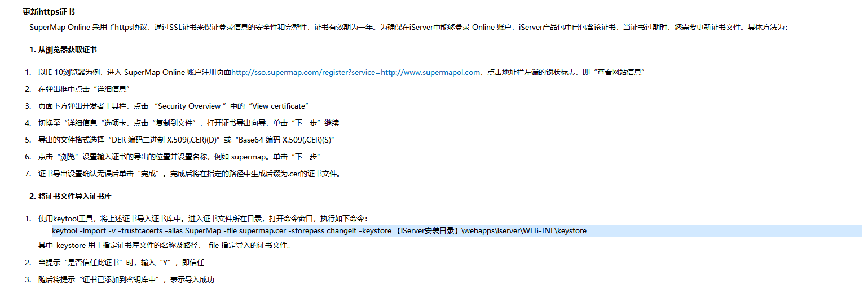Viewport: 868px width, 302px height.
Task: Click the subheading '1. 从浏览器获取证书'
Action: tap(63, 50)
